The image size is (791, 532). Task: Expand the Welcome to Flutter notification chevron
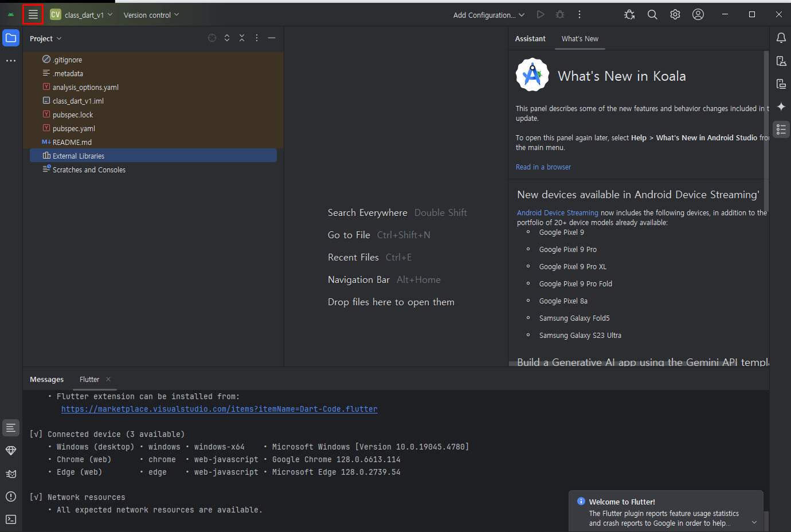pos(754,522)
